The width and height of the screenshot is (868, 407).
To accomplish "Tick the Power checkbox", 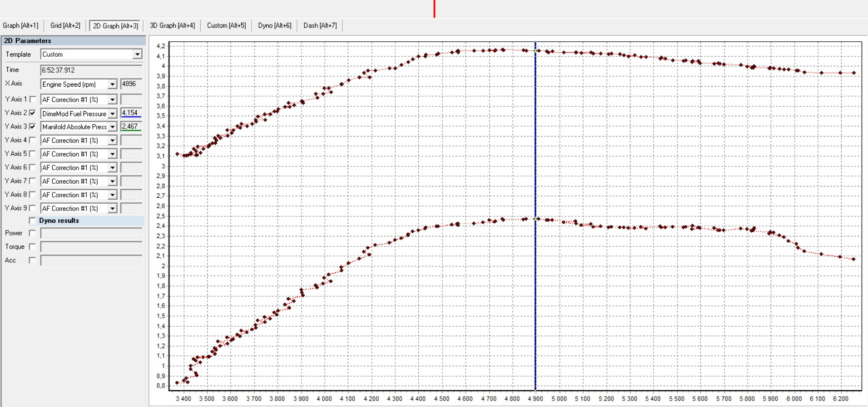I will point(32,233).
